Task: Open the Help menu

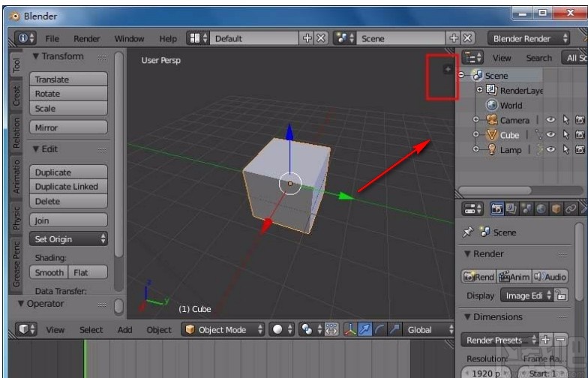Action: coord(168,39)
